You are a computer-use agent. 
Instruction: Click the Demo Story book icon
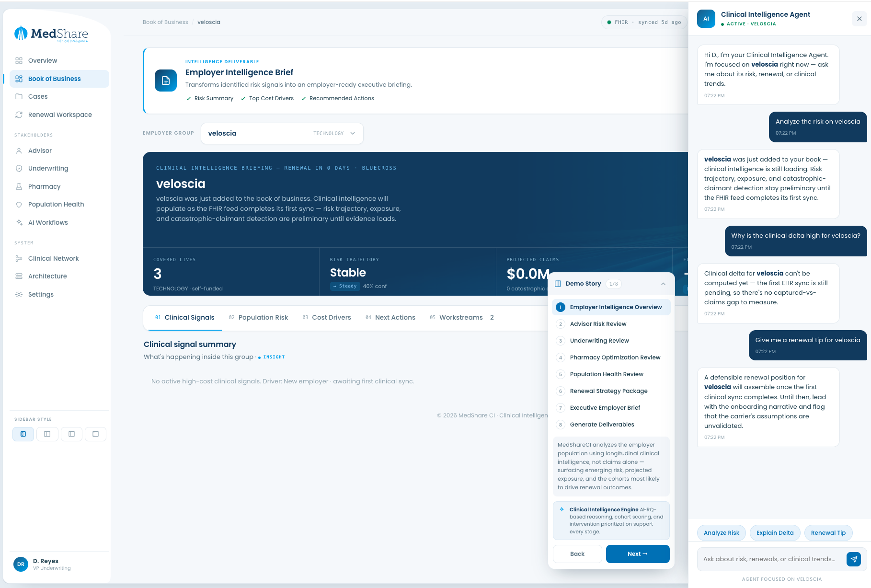(558, 284)
